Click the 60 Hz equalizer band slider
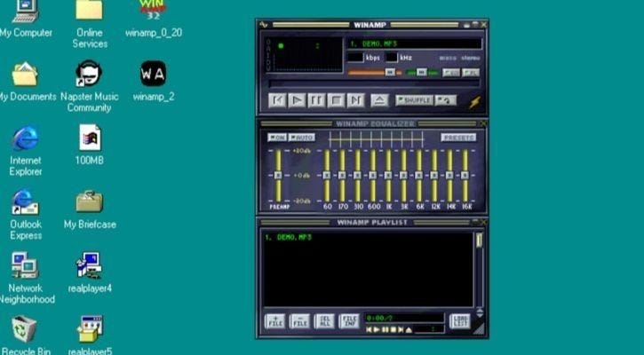 pos(327,175)
